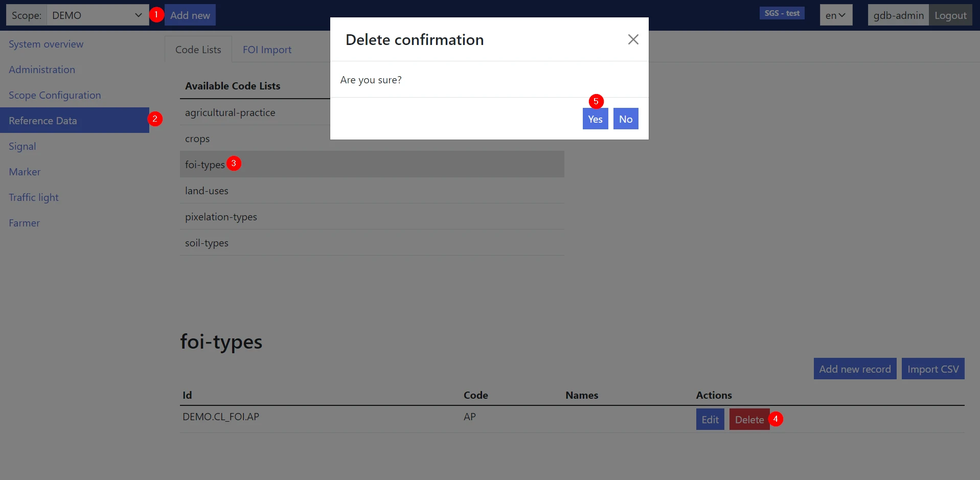
Task: Navigate to the Farmer section
Action: pyautogui.click(x=24, y=223)
